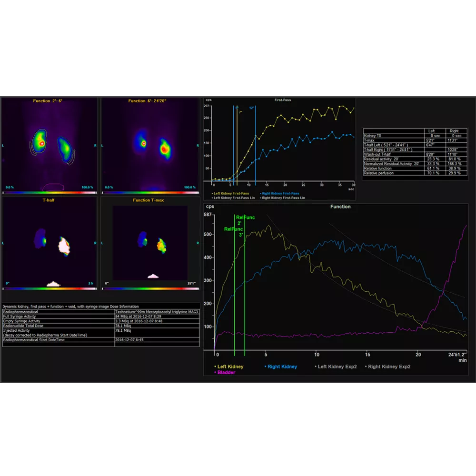Click the 'Relative function' row label
476x476 pixels.
377,168
